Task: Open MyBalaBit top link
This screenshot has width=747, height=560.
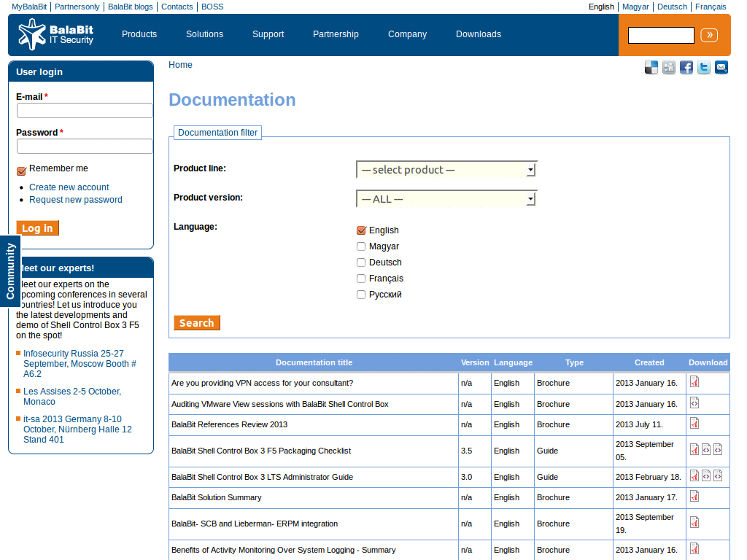Action: [29, 7]
